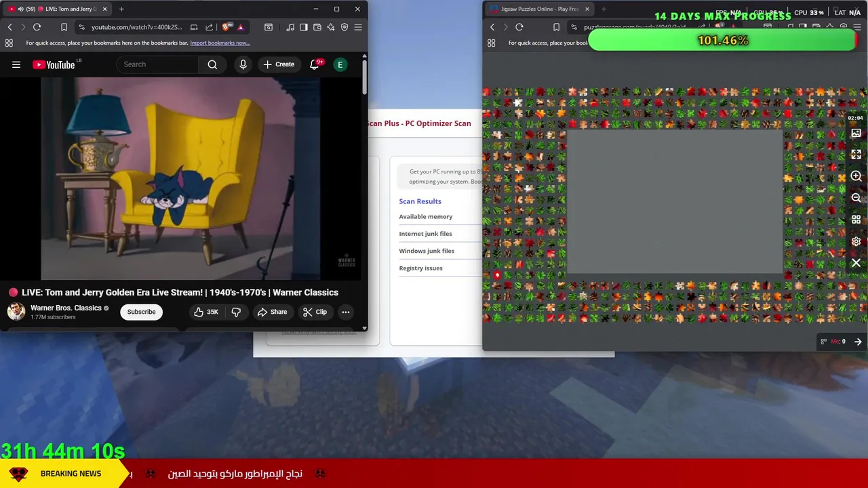This screenshot has width=868, height=488.
Task: Show the puzzle preview image icon
Action: (856, 134)
